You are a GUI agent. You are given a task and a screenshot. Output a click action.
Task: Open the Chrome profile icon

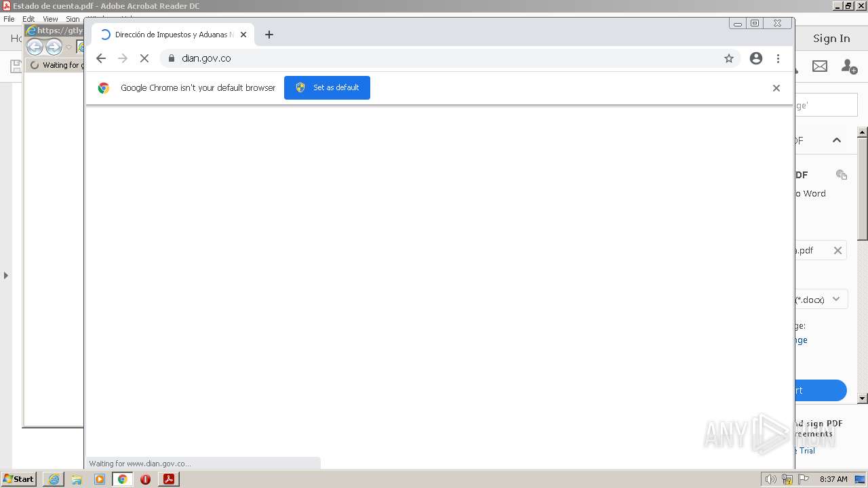tap(756, 58)
